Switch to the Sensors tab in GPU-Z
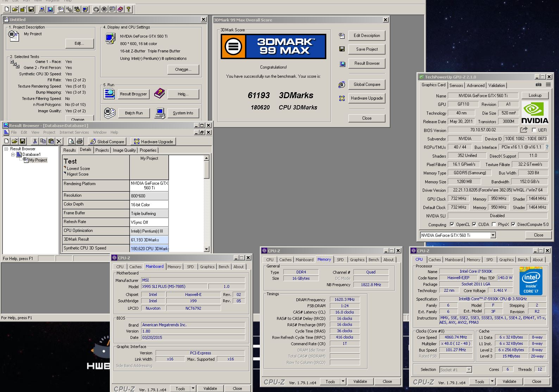This screenshot has width=559, height=392. (x=456, y=86)
